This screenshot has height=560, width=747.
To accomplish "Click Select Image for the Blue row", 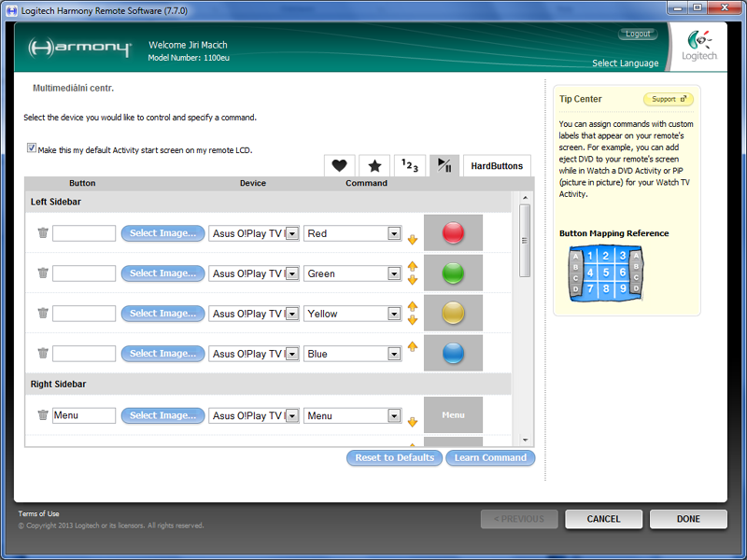I will click(x=162, y=354).
